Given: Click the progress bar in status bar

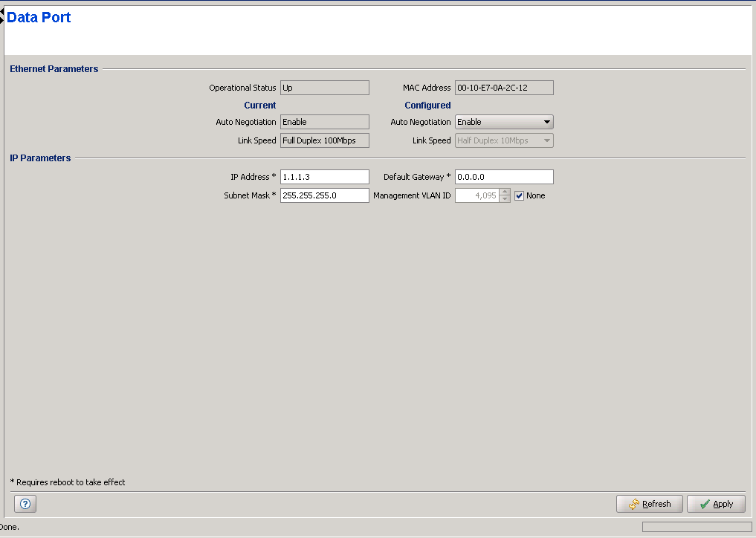Looking at the screenshot, I should 697,527.
